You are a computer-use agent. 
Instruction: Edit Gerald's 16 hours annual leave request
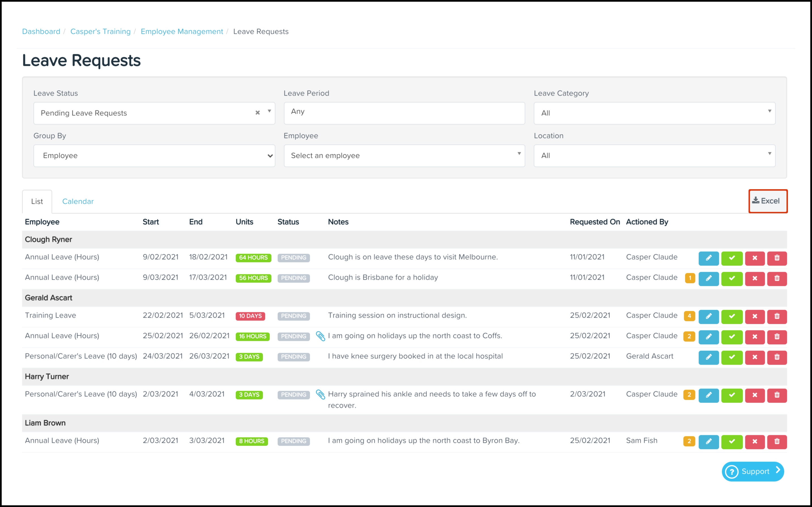click(x=708, y=337)
